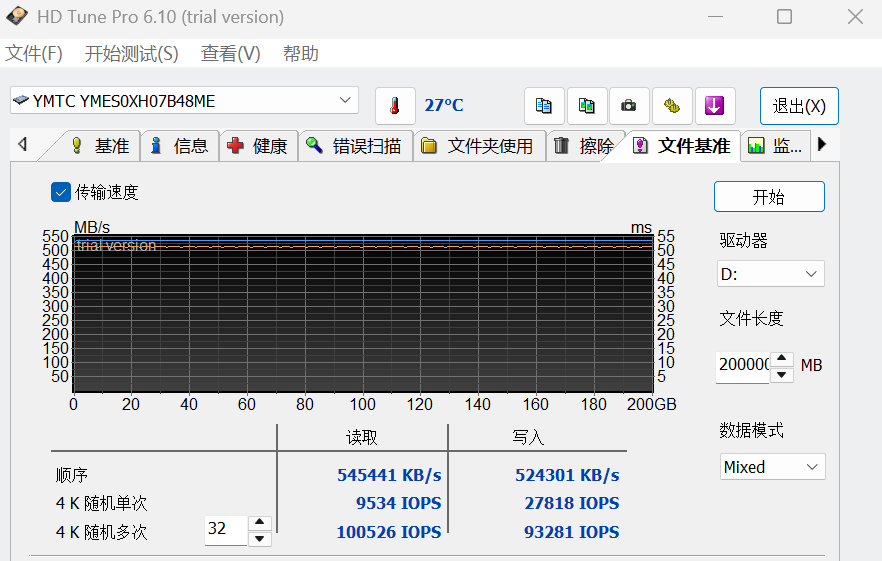Increase the file length using up stepper

[x=783, y=359]
